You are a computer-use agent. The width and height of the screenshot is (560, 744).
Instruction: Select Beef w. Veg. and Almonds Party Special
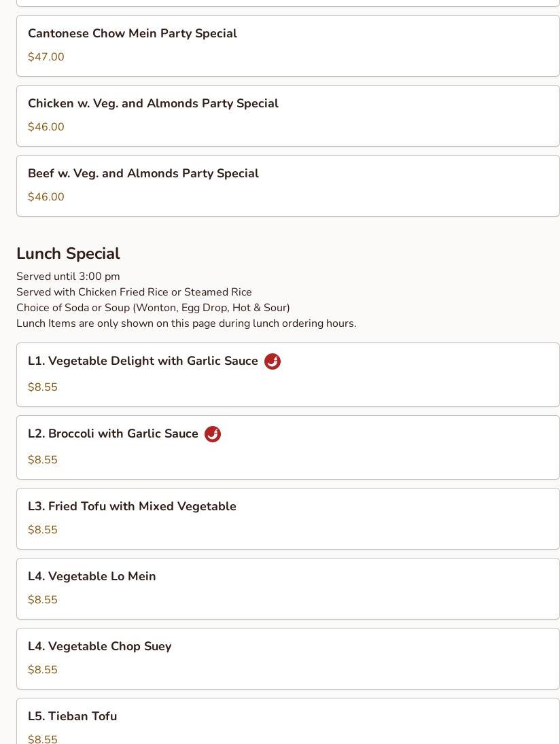pos(288,186)
